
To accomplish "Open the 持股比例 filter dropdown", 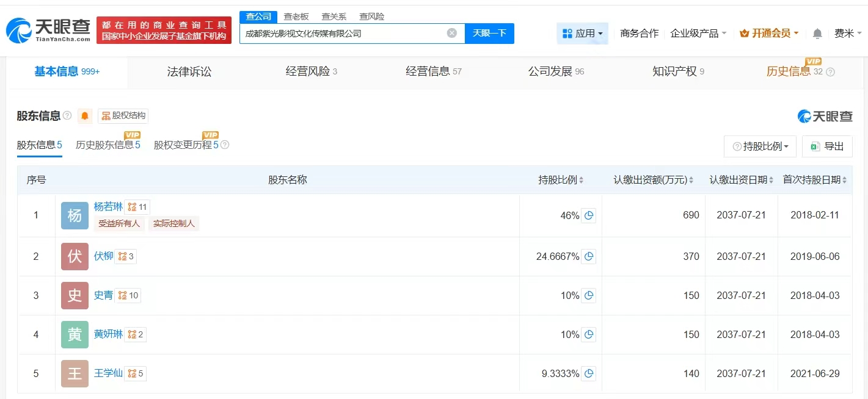I will tap(760, 146).
